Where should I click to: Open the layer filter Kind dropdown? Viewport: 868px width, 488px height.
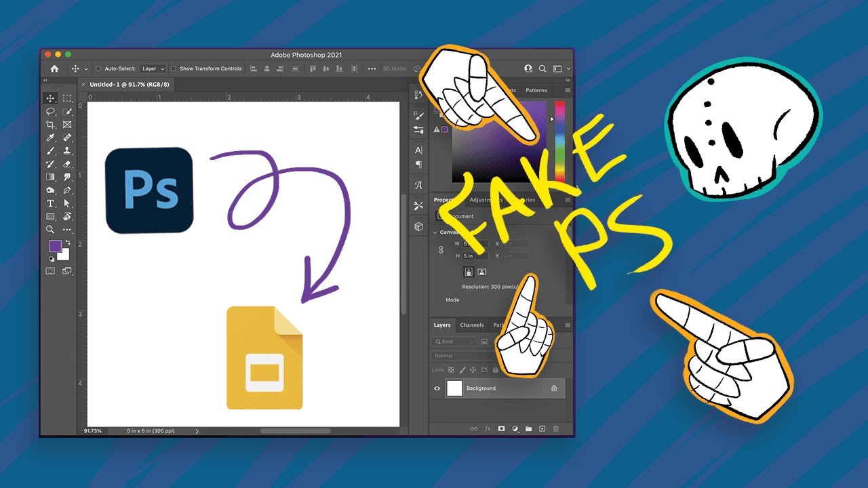point(454,342)
